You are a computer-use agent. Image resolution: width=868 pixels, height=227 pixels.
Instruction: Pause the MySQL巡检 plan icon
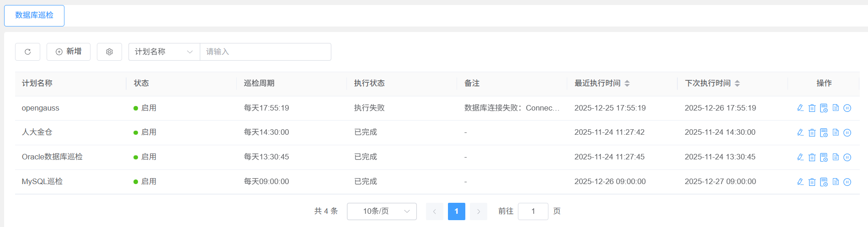click(x=847, y=182)
